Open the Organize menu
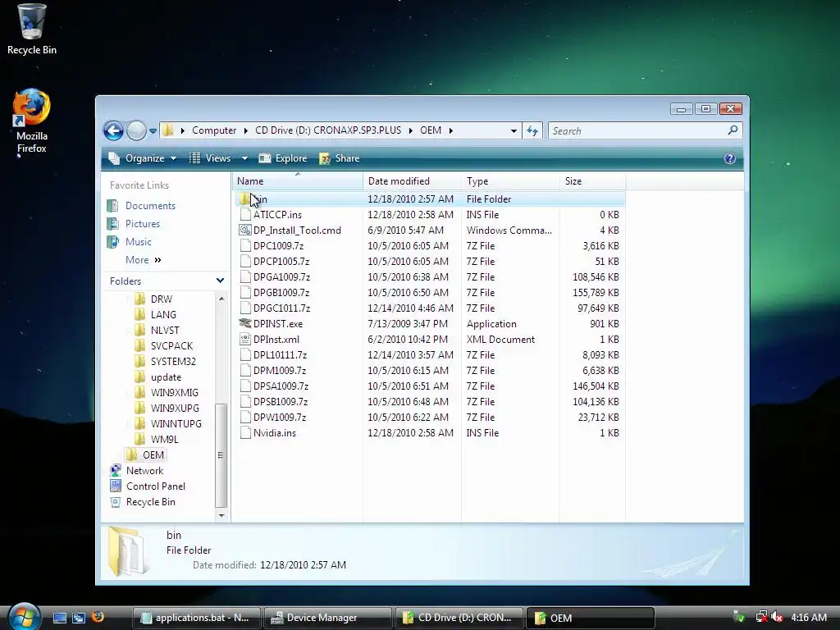 pos(143,158)
